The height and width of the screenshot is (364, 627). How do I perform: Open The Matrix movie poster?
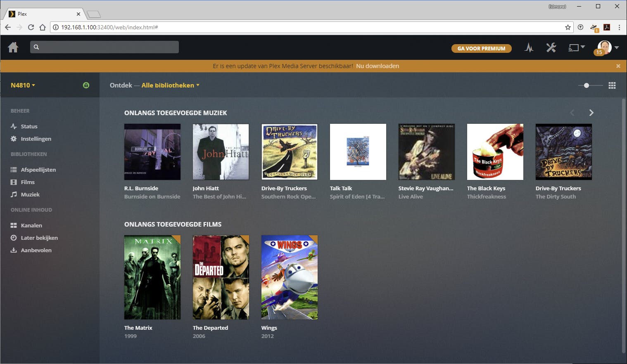click(x=152, y=277)
